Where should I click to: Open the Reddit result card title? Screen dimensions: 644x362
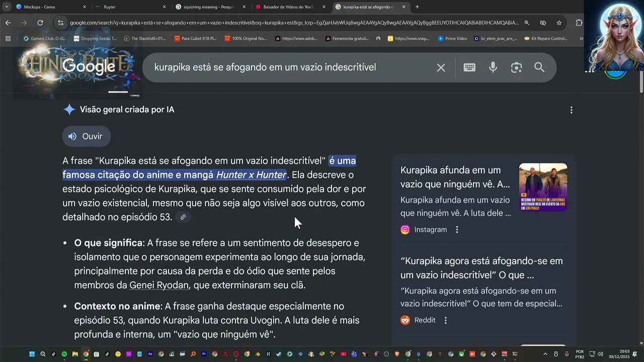point(481,268)
